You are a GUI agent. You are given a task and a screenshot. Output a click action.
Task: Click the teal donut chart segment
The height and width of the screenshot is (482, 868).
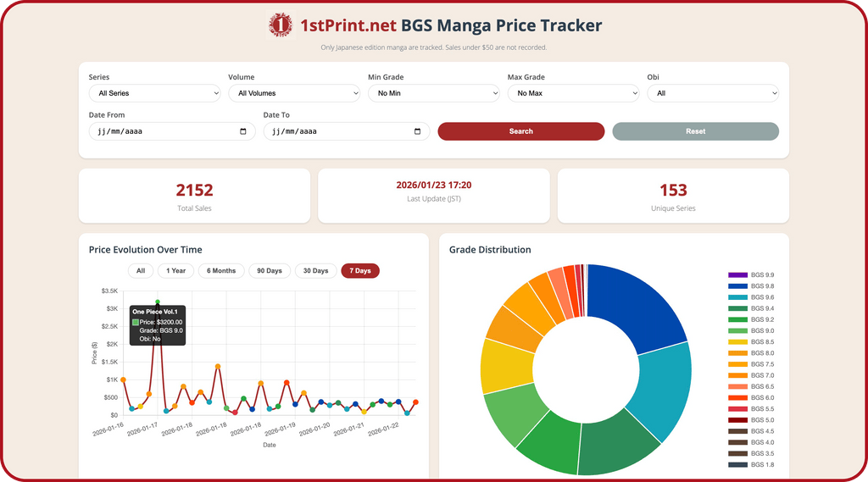tap(661, 391)
